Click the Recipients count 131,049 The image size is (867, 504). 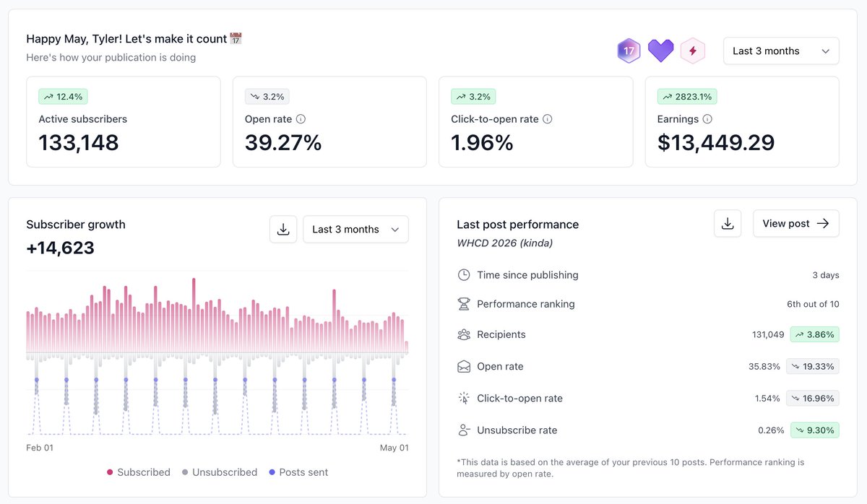point(768,334)
